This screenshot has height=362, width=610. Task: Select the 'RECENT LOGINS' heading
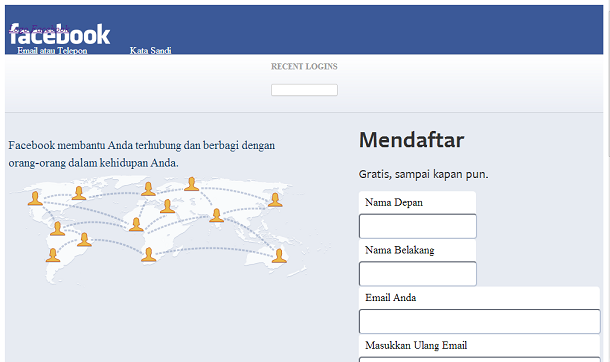[x=304, y=66]
